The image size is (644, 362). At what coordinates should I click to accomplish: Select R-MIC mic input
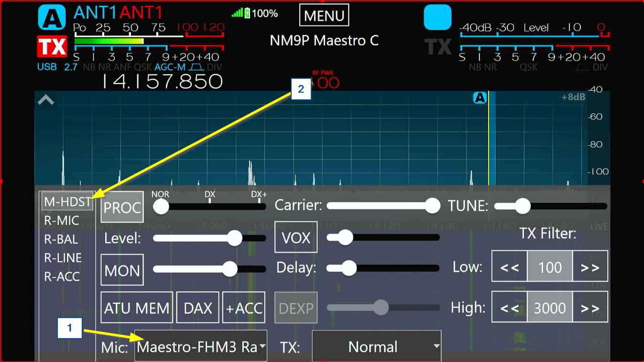click(62, 221)
